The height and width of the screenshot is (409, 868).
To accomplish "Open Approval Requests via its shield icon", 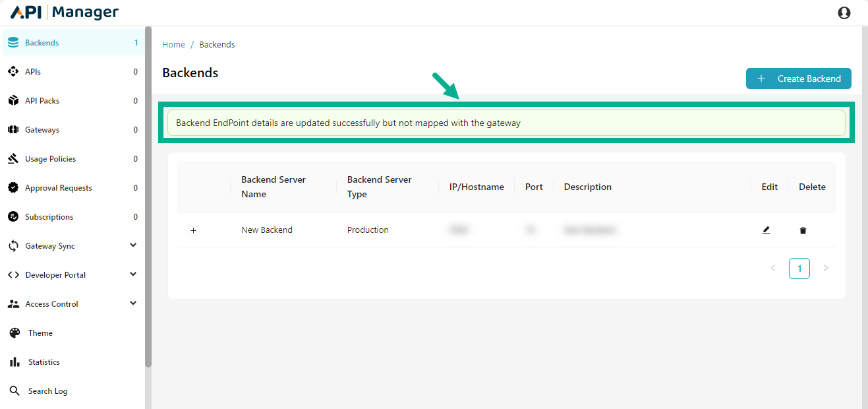I will coord(14,187).
